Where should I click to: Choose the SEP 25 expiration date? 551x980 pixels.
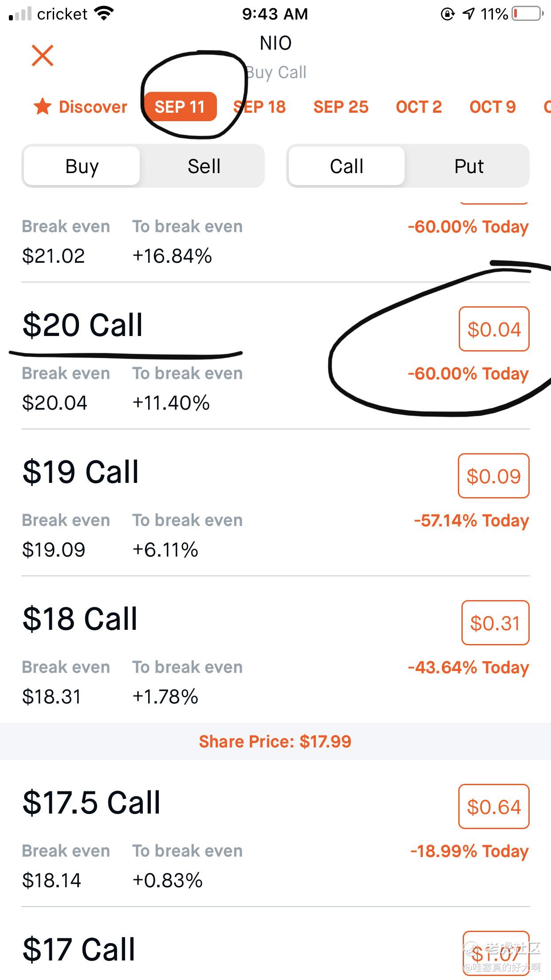tap(341, 107)
